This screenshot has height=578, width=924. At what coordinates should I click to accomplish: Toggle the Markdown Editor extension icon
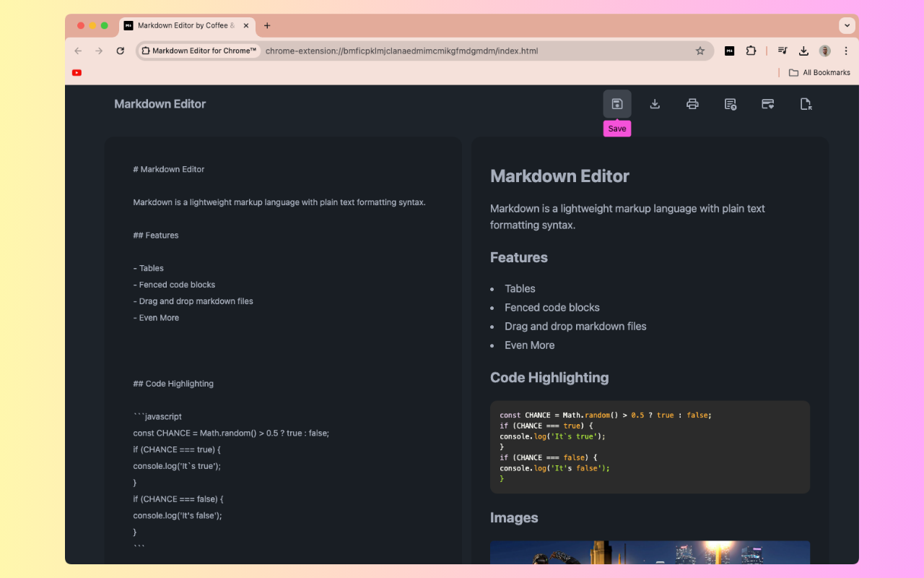pos(729,51)
